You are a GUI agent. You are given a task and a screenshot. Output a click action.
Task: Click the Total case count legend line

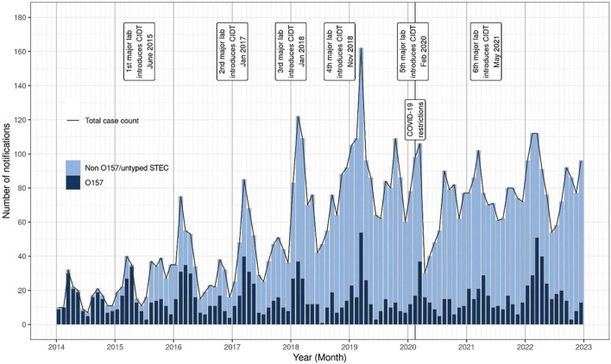[x=72, y=121]
